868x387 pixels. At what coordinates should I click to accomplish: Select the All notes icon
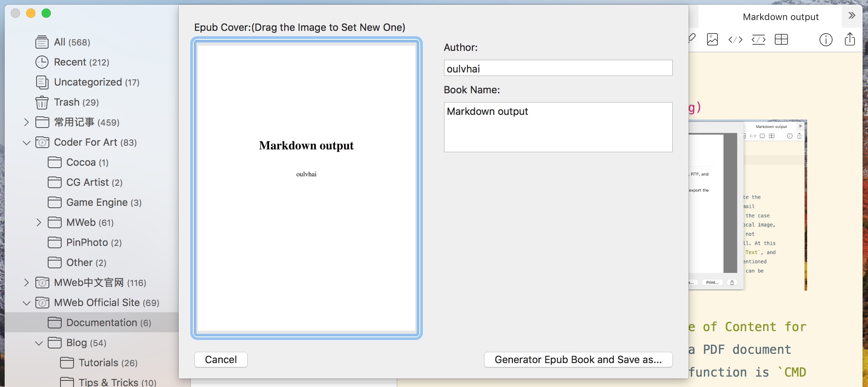[42, 42]
